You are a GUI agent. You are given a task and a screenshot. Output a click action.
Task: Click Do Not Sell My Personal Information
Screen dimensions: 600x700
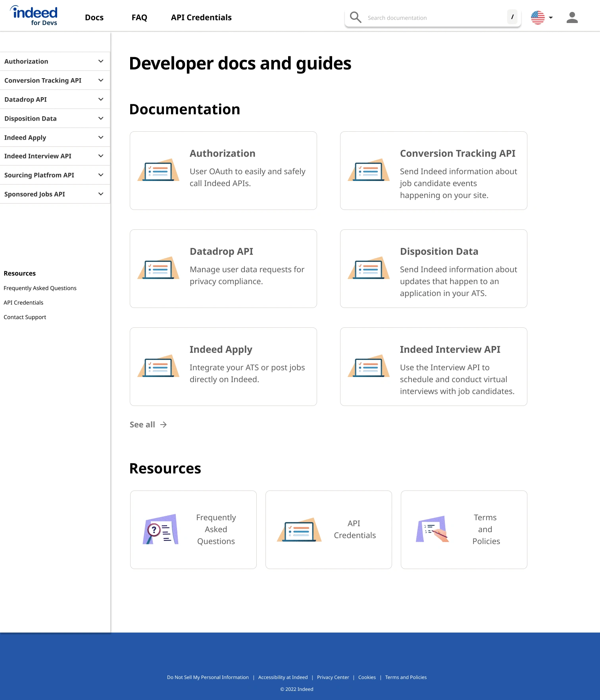(x=208, y=677)
